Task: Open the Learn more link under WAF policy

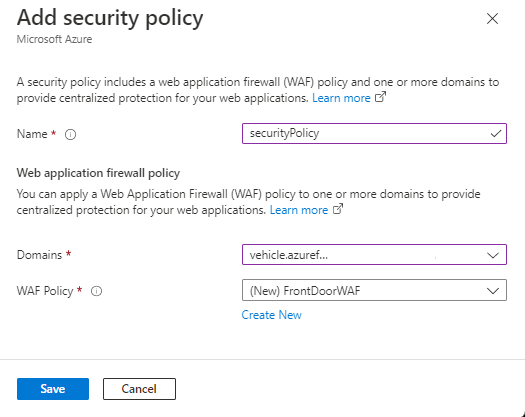Action: tap(299, 210)
